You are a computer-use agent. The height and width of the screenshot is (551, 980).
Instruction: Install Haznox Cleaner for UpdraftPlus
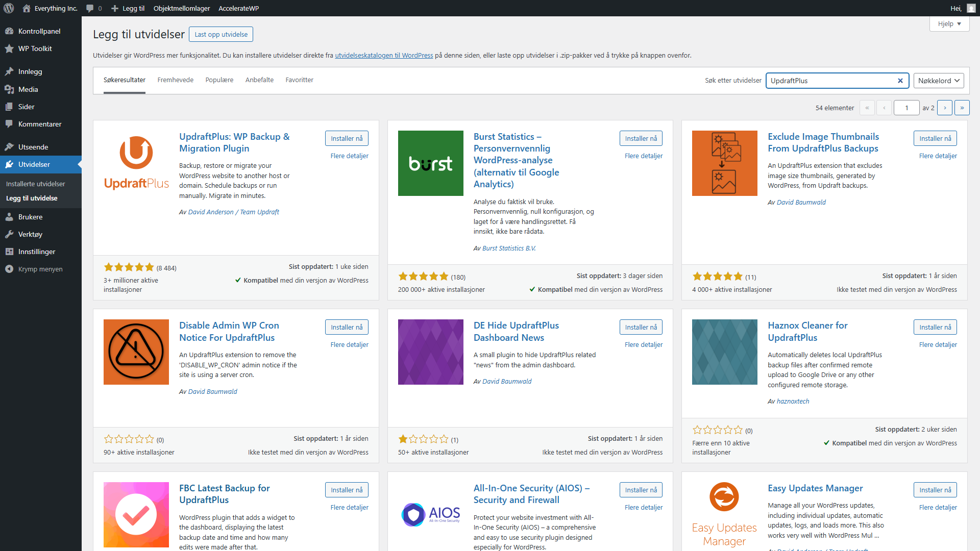pyautogui.click(x=935, y=327)
